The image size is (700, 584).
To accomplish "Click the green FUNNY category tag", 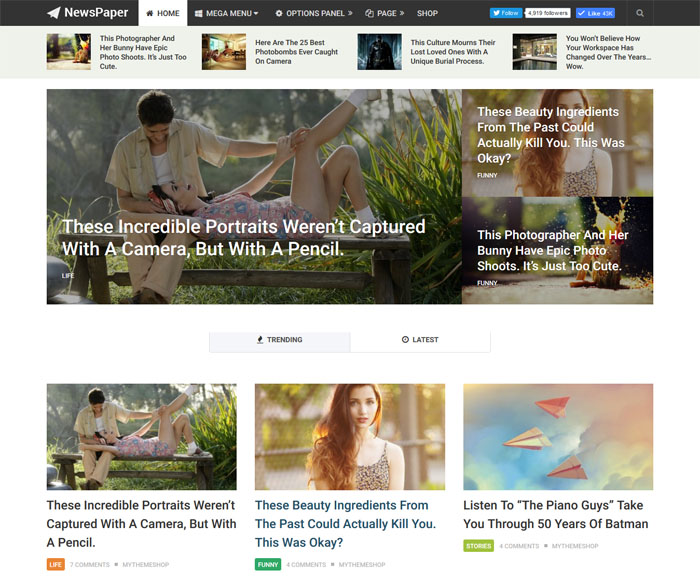I will point(268,564).
